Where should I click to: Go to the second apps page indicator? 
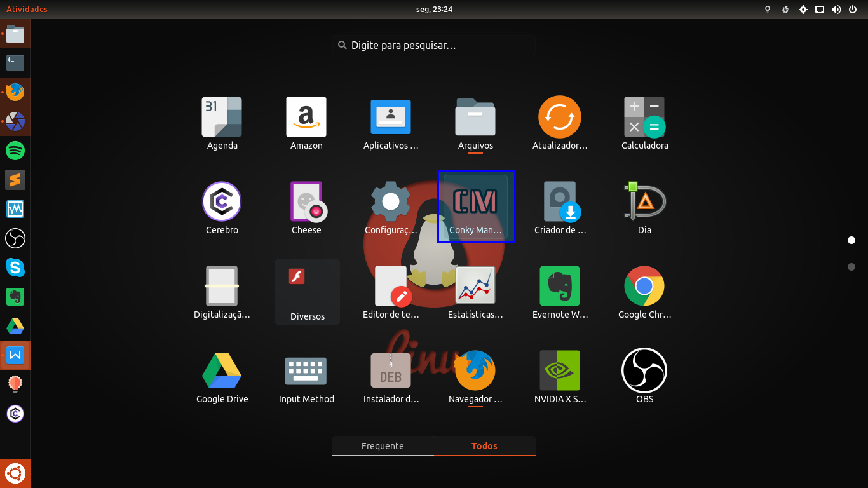[x=851, y=267]
